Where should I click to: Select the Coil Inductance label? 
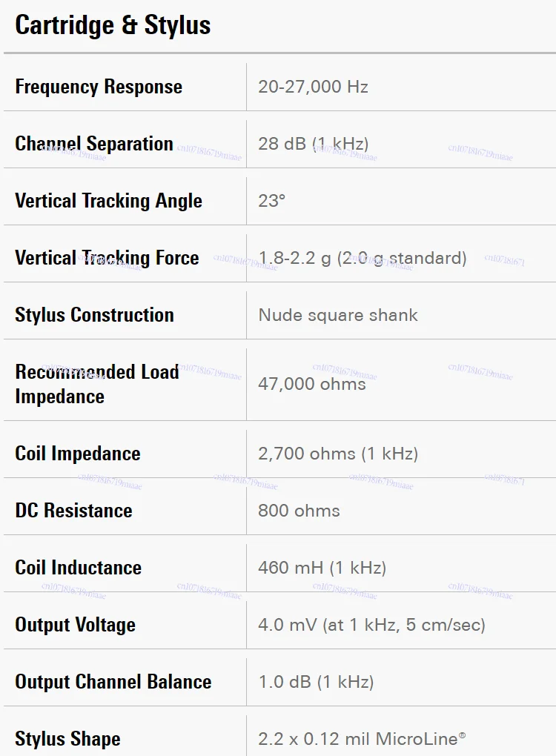tap(78, 568)
